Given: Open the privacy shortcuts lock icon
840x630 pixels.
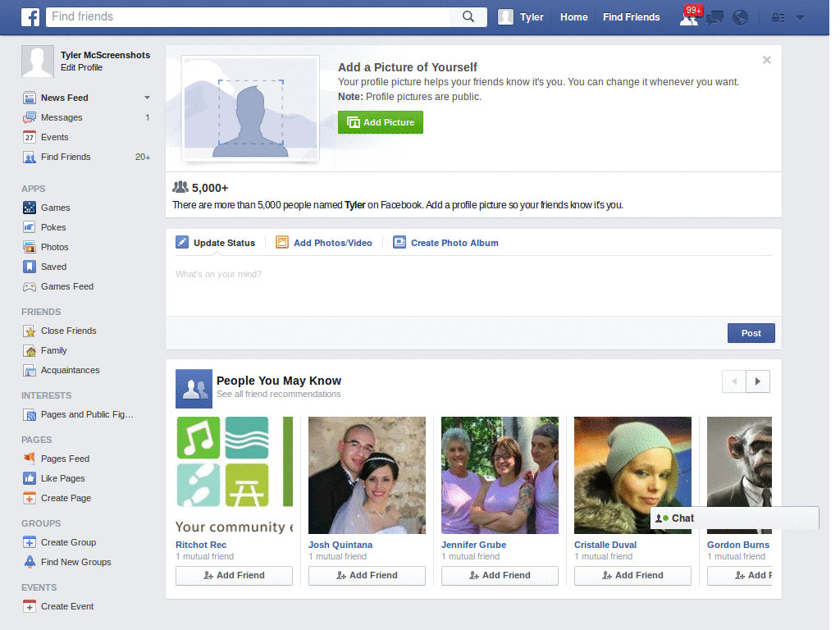Looking at the screenshot, I should coord(778,18).
